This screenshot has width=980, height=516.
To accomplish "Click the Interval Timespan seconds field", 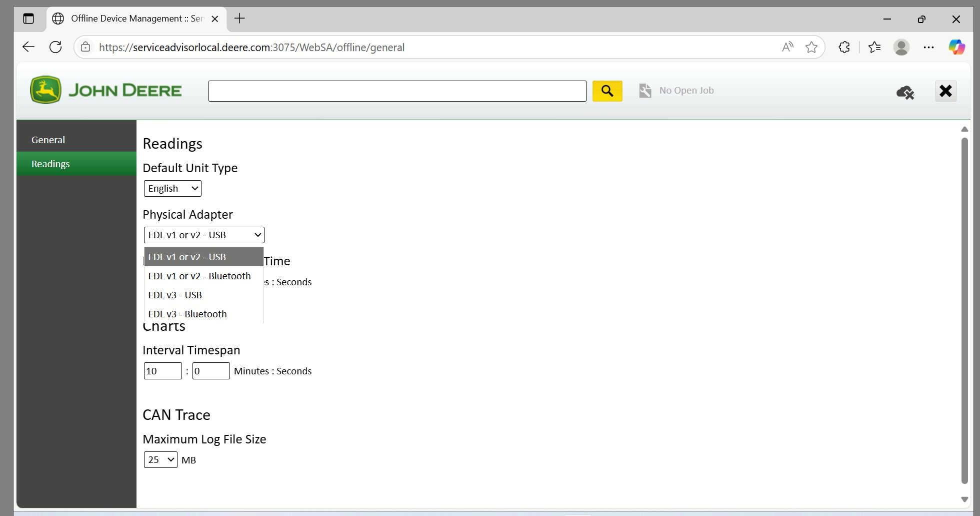I will tap(211, 371).
